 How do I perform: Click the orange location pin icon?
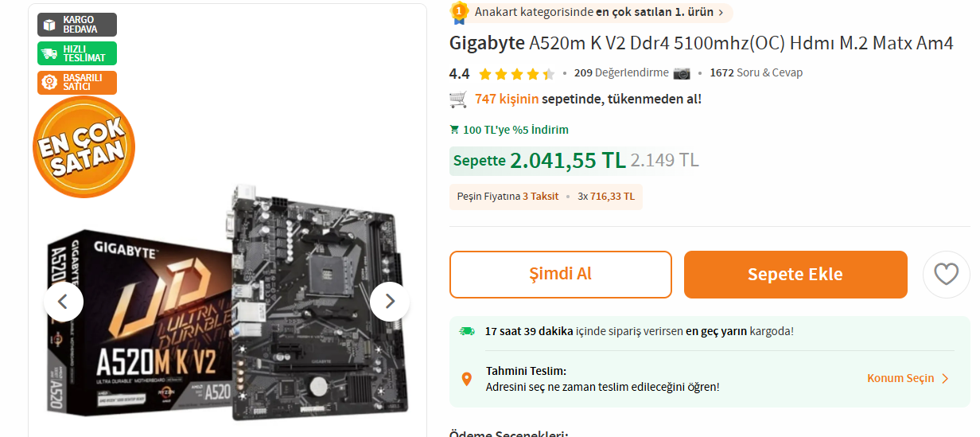pyautogui.click(x=467, y=379)
